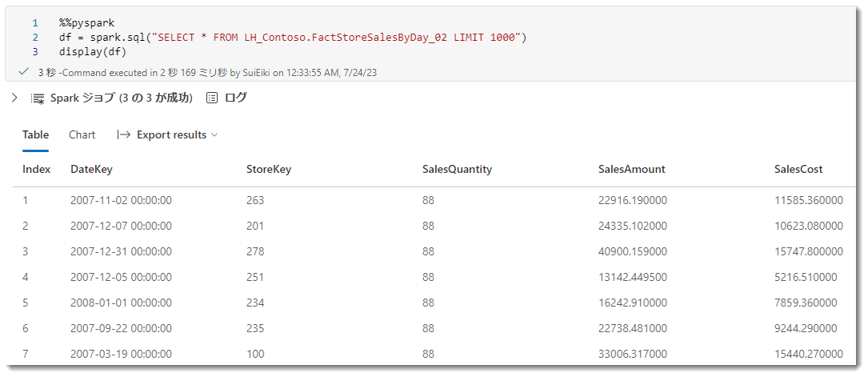Click the SalesAmount column header
Viewport: 868px width, 377px height.
click(631, 169)
